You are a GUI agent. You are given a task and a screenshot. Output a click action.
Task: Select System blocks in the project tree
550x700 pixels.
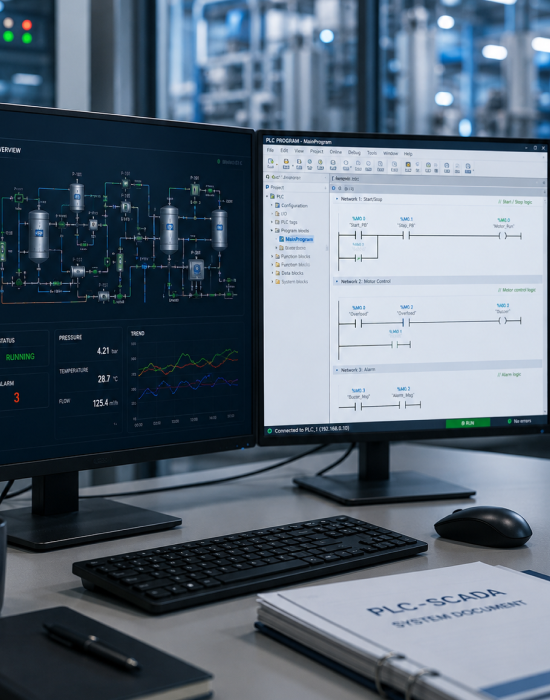(x=294, y=282)
